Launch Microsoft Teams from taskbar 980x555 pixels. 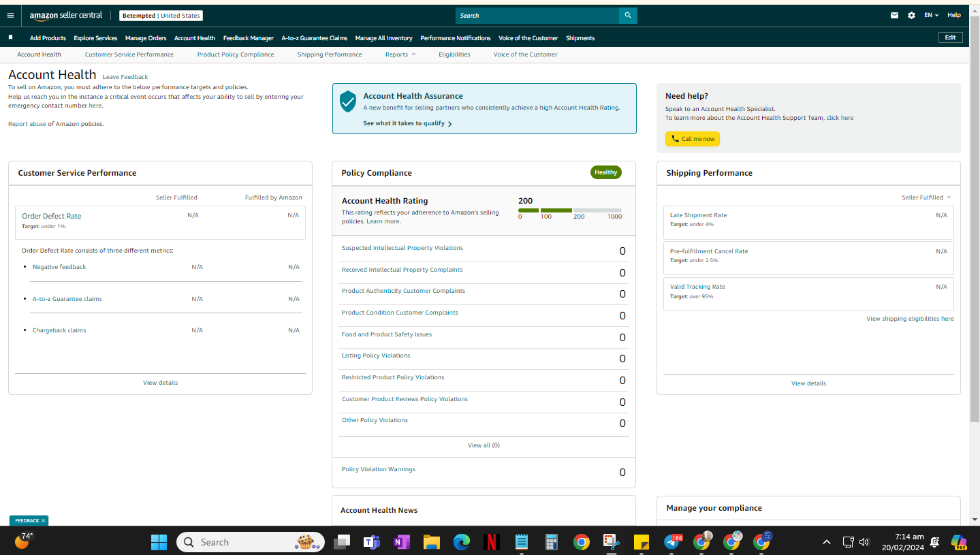pos(372,542)
